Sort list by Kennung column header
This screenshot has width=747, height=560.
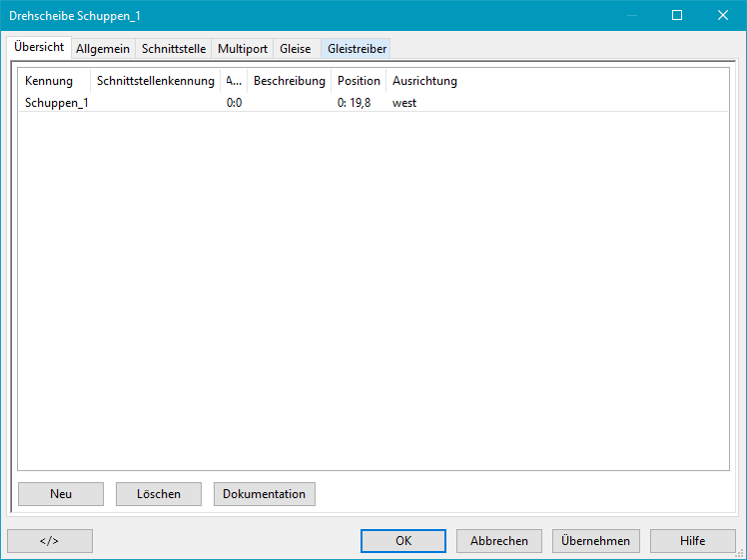coord(49,81)
